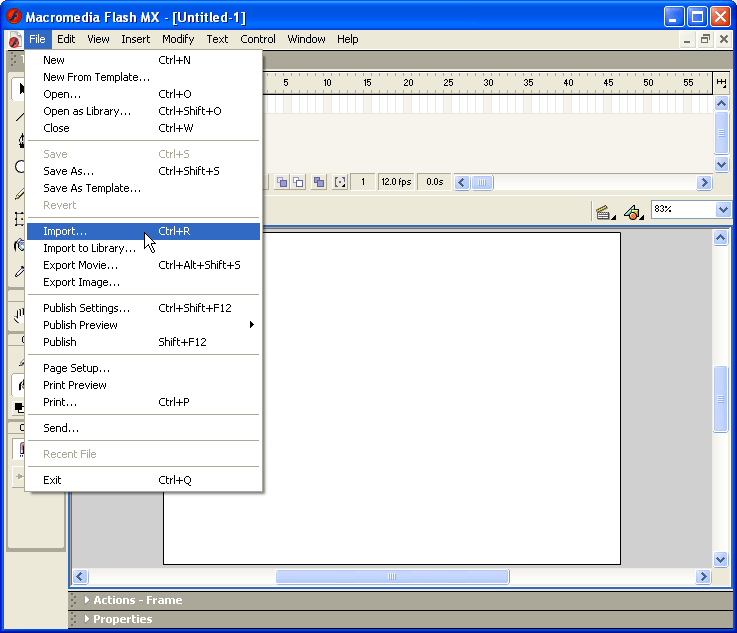Open the View menu
This screenshot has height=633, width=737.
pyautogui.click(x=98, y=39)
